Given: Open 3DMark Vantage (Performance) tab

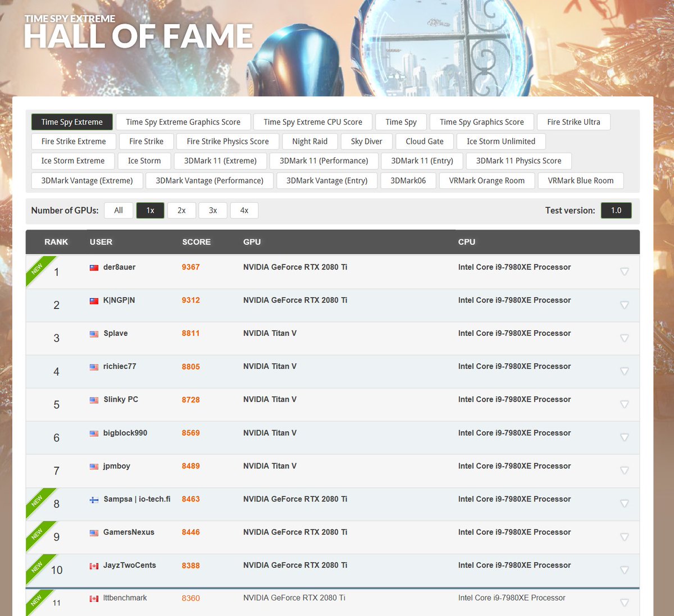Looking at the screenshot, I should click(x=210, y=180).
